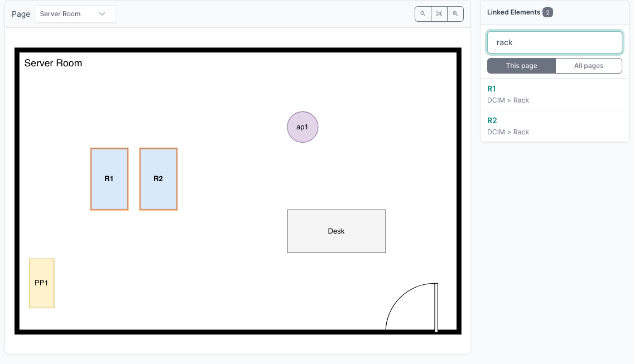Zoom out of the floor plan
Image resolution: width=634 pixels, height=364 pixels.
coord(423,14)
